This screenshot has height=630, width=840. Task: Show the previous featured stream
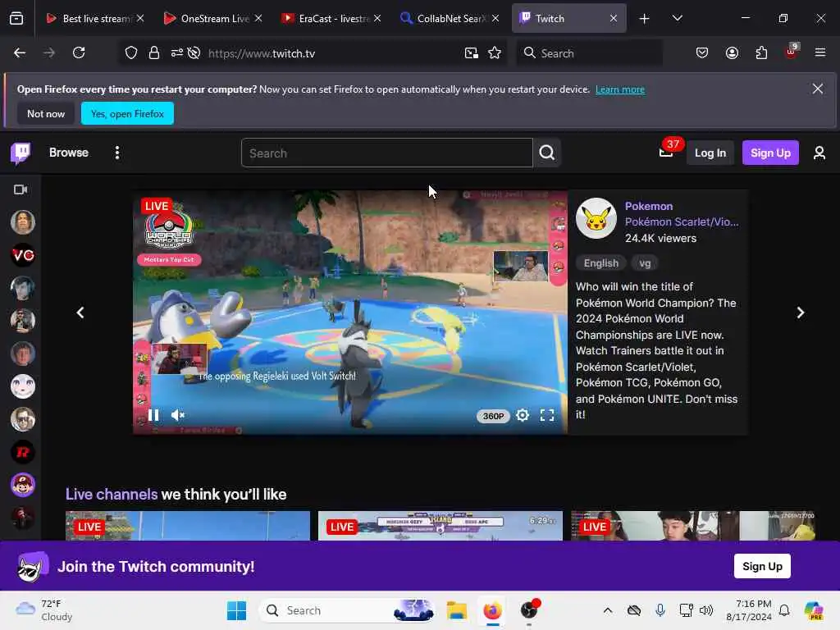(80, 313)
